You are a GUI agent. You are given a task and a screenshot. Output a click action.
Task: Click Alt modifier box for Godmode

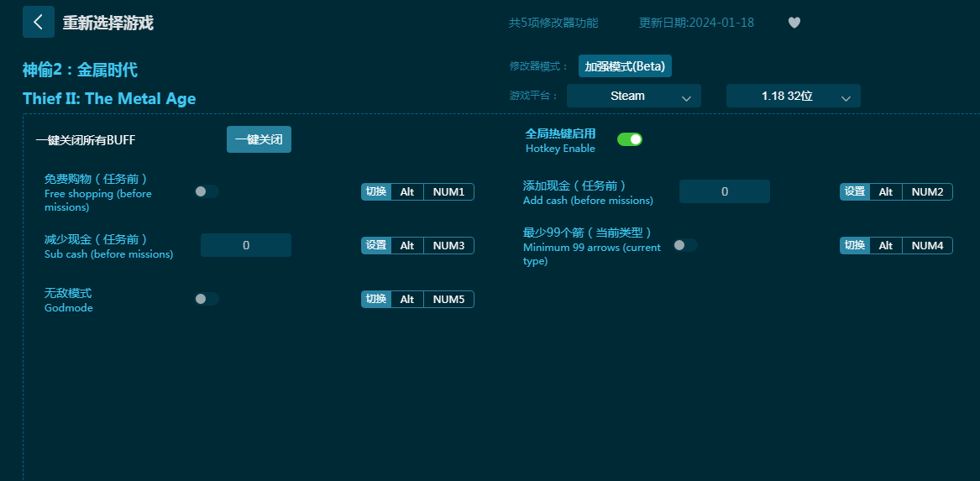pos(407,299)
